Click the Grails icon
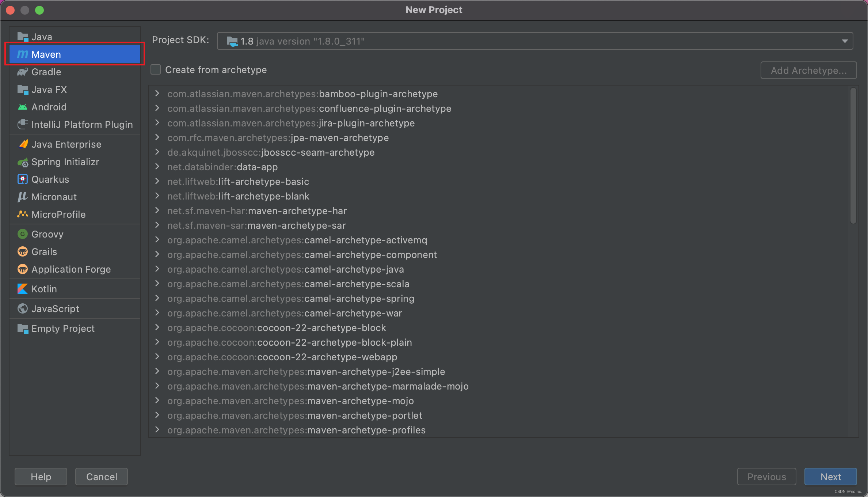This screenshot has width=868, height=497. (x=23, y=252)
